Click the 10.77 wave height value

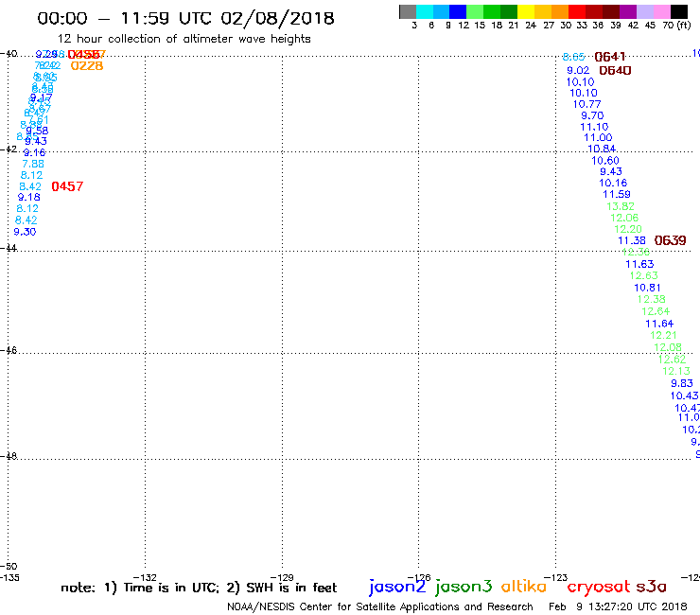(x=587, y=104)
